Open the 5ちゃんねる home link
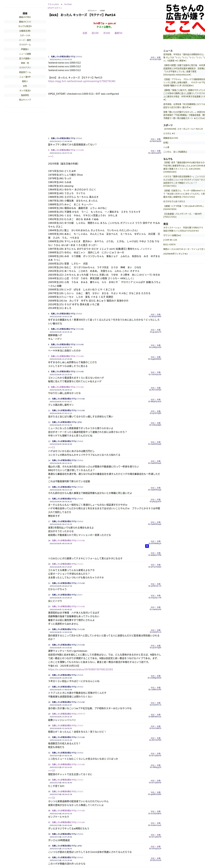 pos(53,4)
